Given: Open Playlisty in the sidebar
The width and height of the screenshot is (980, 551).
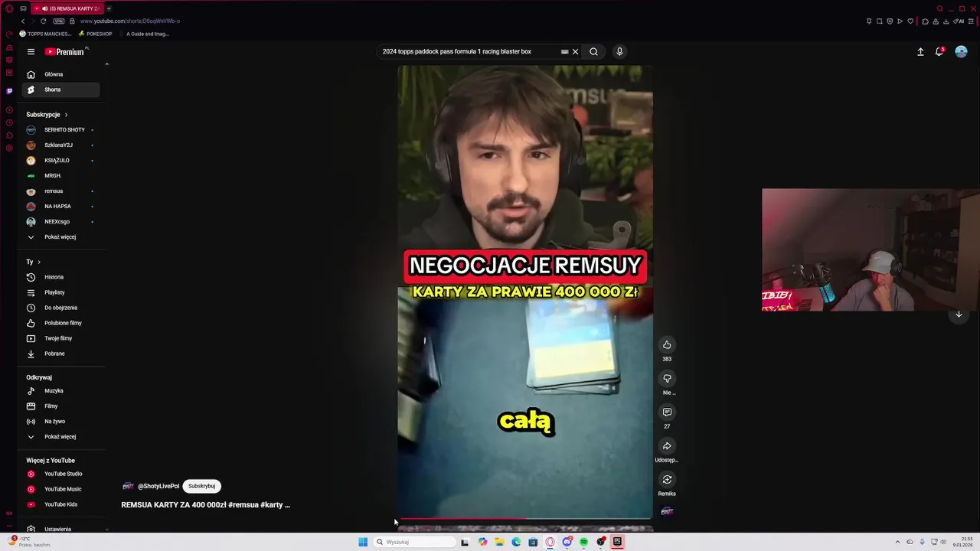Looking at the screenshot, I should pos(61,292).
